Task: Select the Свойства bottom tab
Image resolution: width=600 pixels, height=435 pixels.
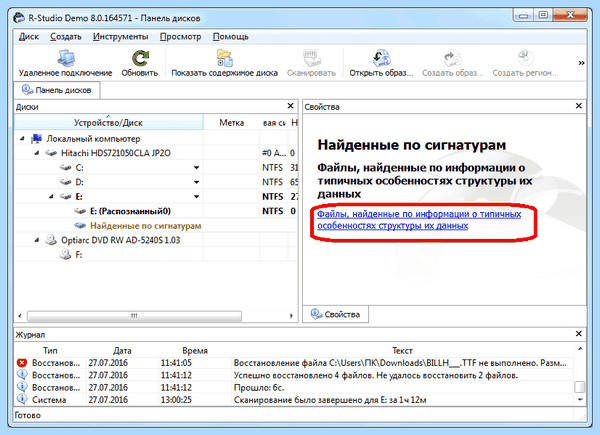Action: pos(336,314)
